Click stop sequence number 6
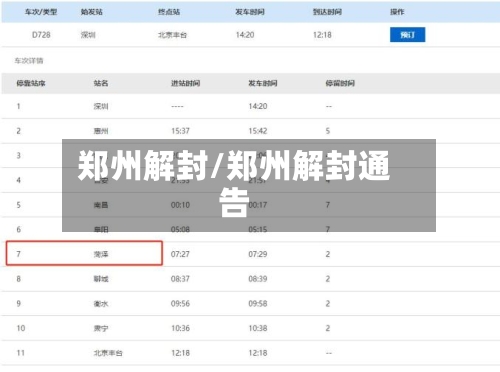500x372 pixels. (19, 230)
